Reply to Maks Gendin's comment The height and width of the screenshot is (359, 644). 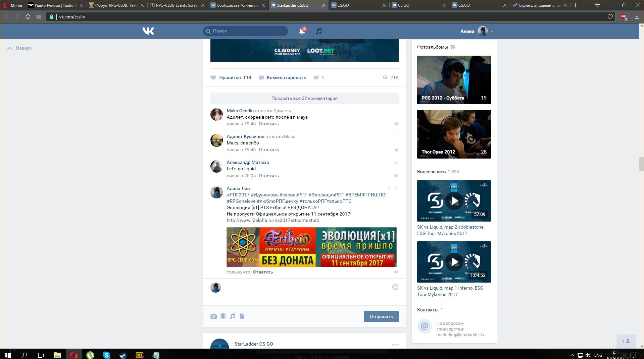coord(268,124)
